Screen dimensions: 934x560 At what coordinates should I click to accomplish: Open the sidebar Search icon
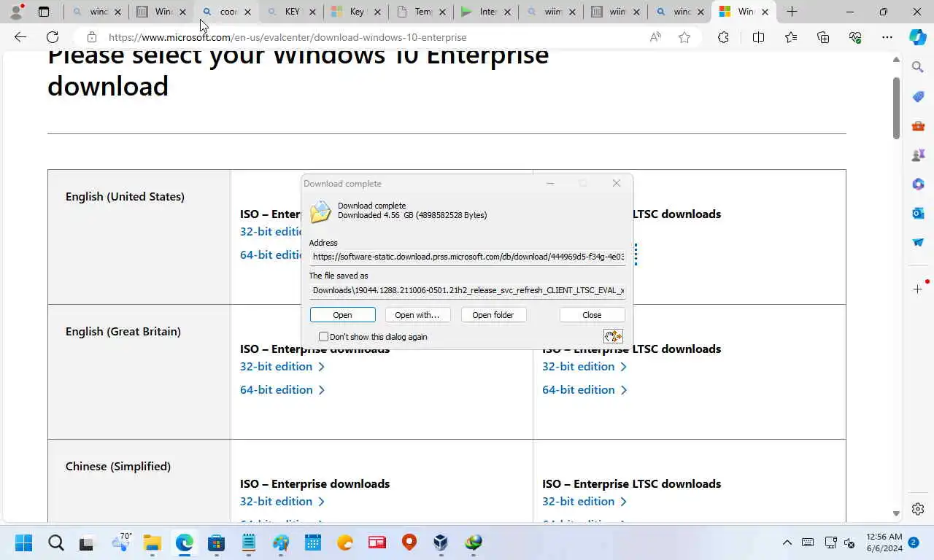point(918,67)
